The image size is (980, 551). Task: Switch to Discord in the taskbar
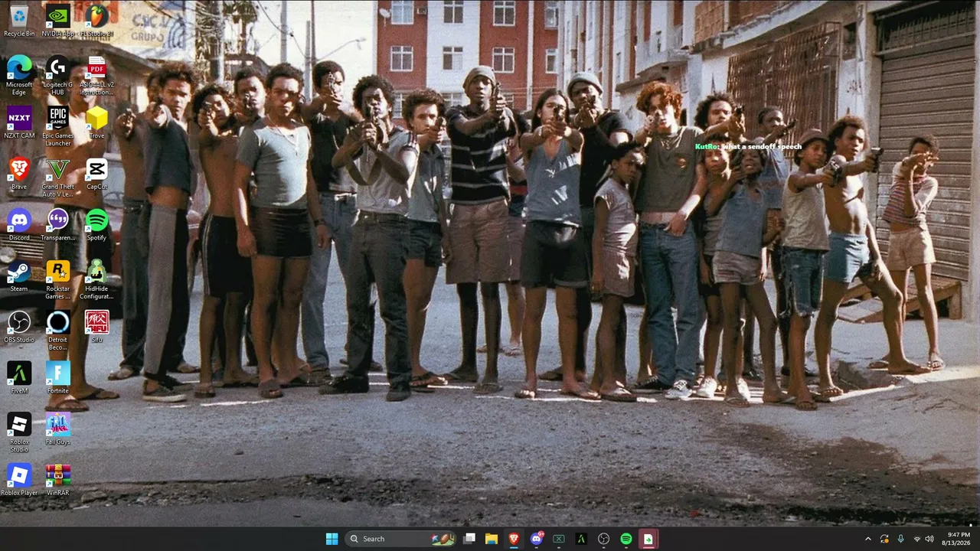click(x=537, y=539)
